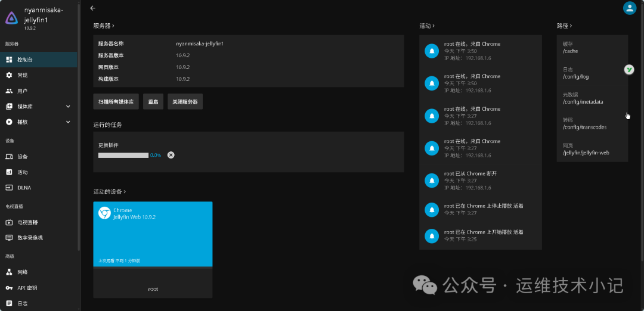Click the /config/log path text
This screenshot has height=311, width=644.
click(576, 77)
